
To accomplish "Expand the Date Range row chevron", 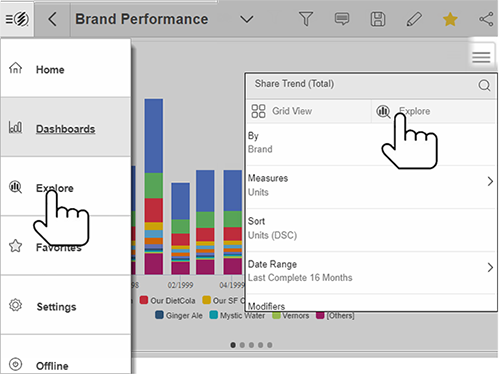I will pyautogui.click(x=490, y=267).
